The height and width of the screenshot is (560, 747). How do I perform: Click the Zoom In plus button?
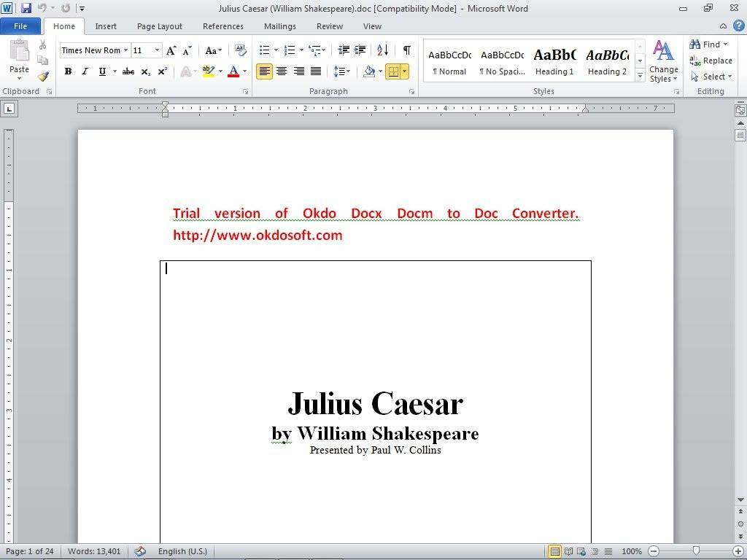pyautogui.click(x=738, y=551)
